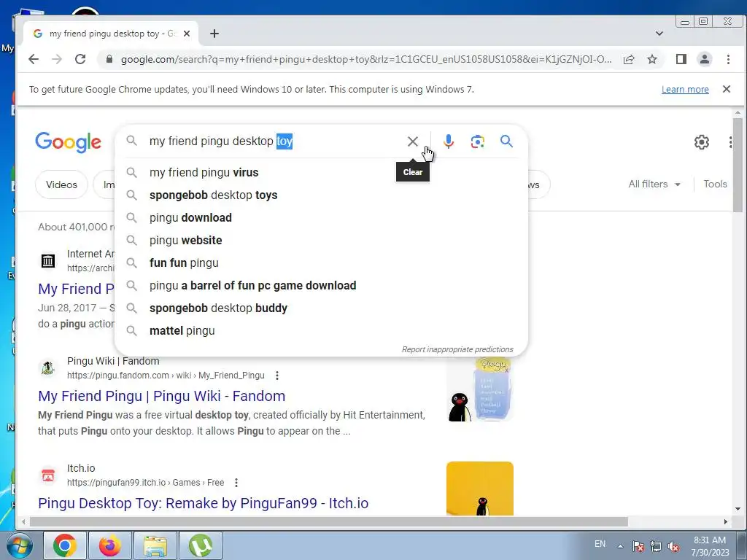The width and height of the screenshot is (747, 560).
Task: Open the Action Center flag icon
Action: [638, 546]
